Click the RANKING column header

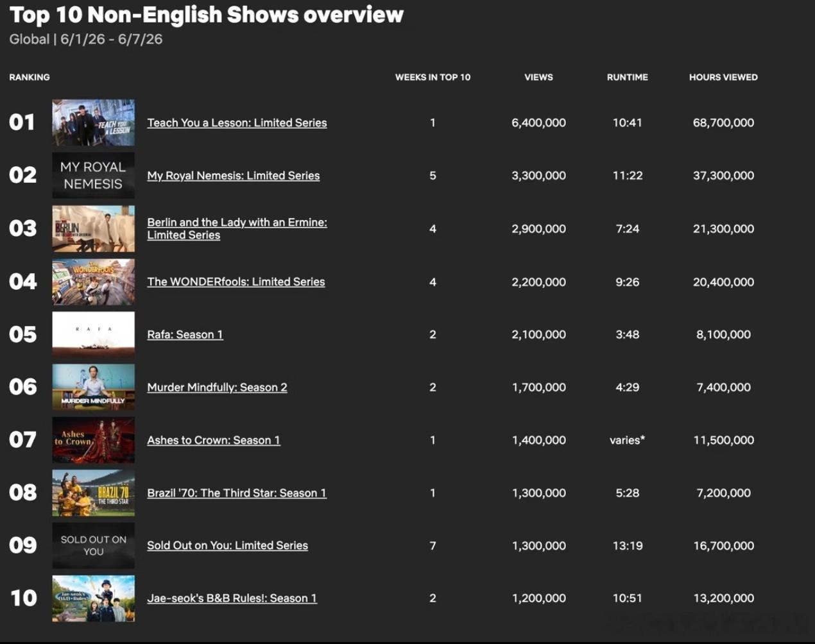coord(30,77)
